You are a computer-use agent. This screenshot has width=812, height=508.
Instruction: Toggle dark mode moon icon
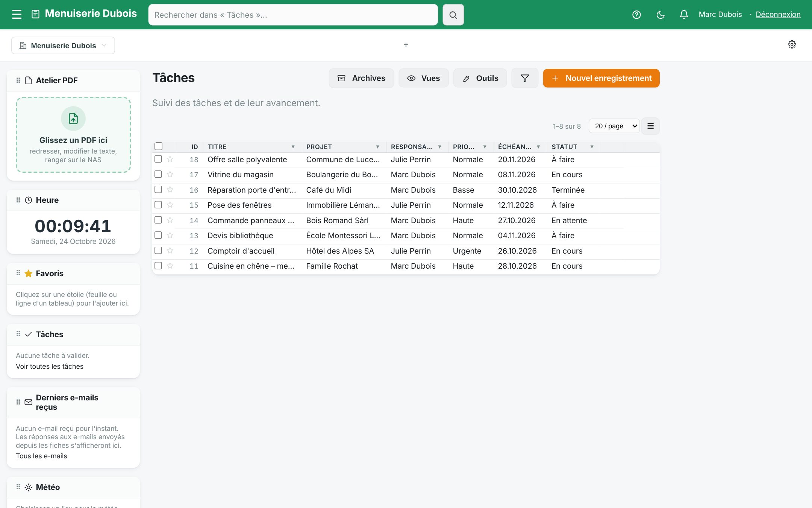661,15
